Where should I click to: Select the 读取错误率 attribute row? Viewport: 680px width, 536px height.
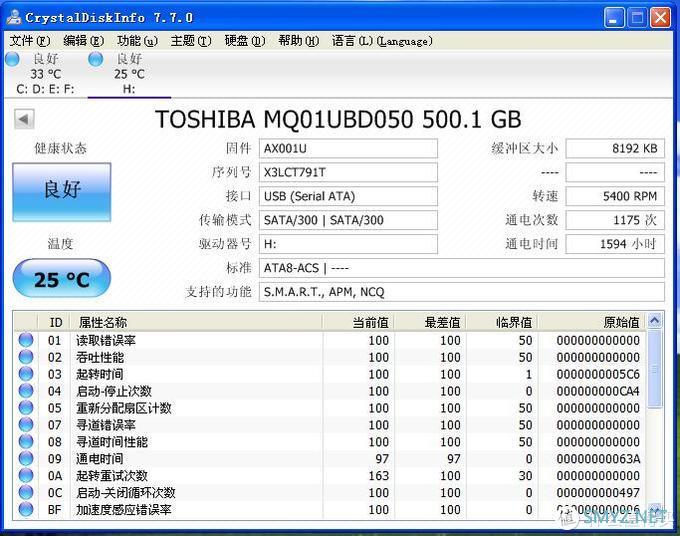330,340
